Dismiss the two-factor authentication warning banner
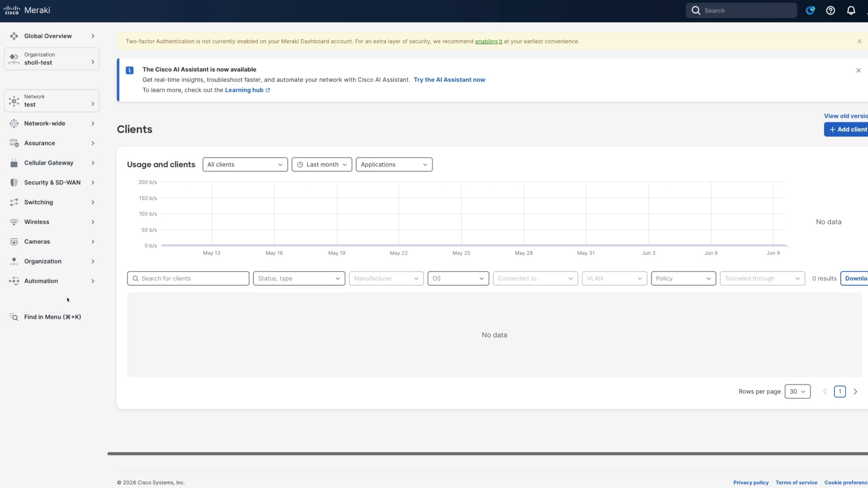 click(859, 41)
